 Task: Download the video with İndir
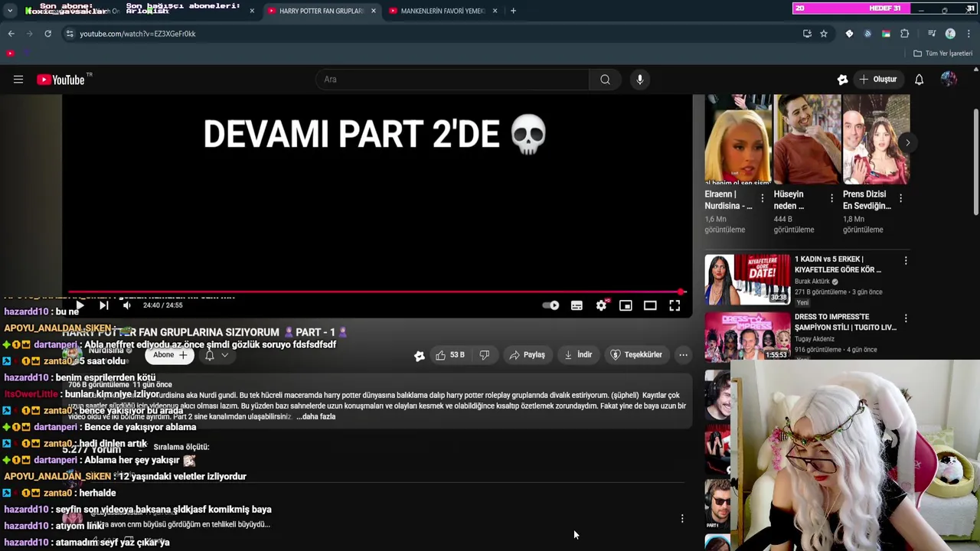point(577,355)
